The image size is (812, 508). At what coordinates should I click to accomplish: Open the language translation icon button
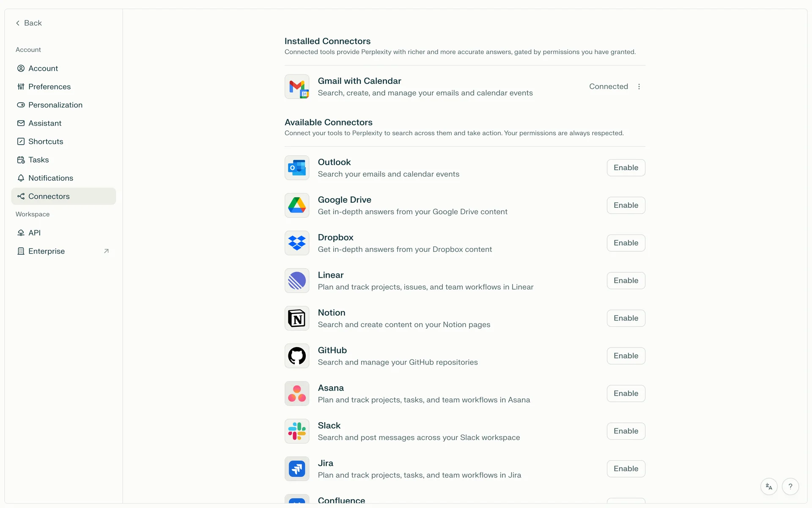coord(769,487)
